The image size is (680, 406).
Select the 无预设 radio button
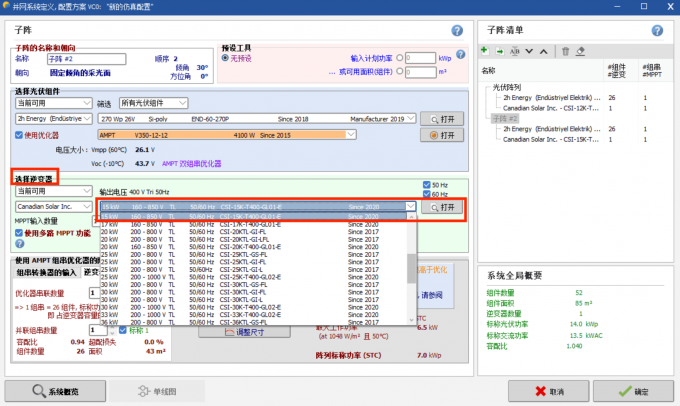pos(225,58)
